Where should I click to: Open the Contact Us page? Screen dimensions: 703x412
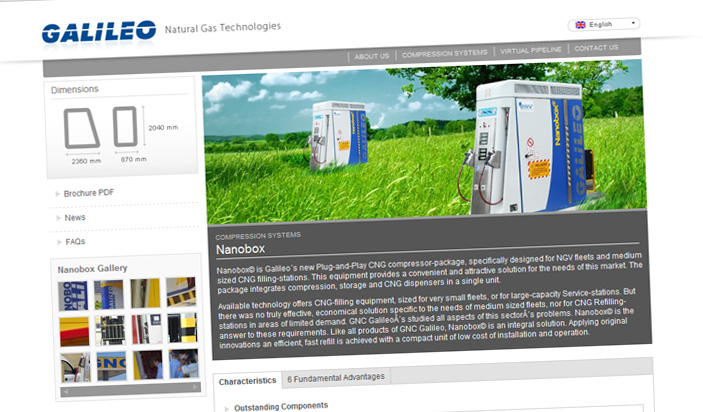click(x=596, y=48)
